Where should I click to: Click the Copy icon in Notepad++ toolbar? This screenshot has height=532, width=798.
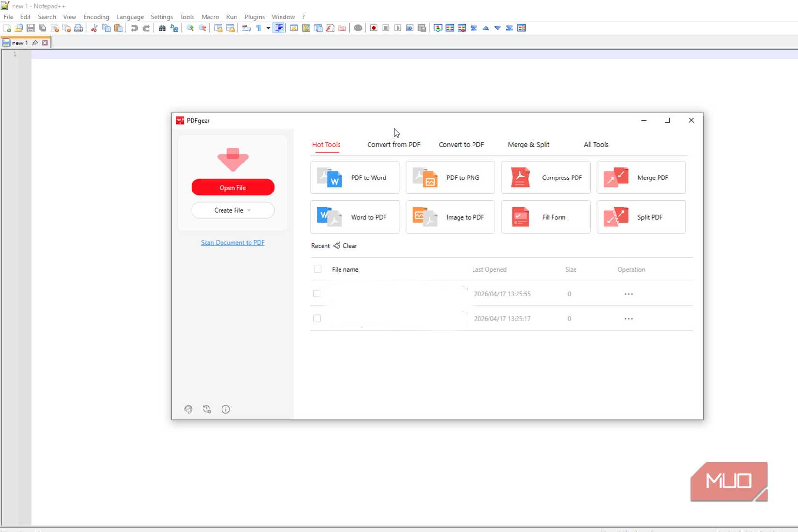106,28
